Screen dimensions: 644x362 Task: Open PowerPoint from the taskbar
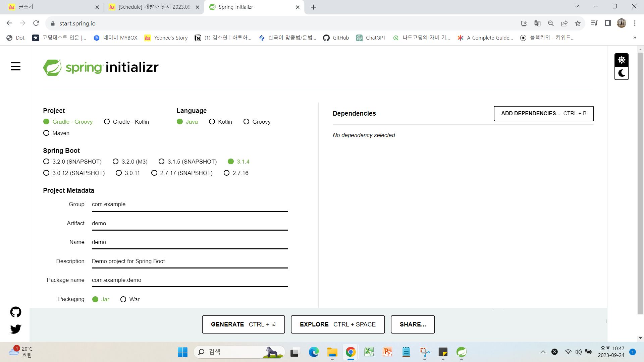pos(387,352)
